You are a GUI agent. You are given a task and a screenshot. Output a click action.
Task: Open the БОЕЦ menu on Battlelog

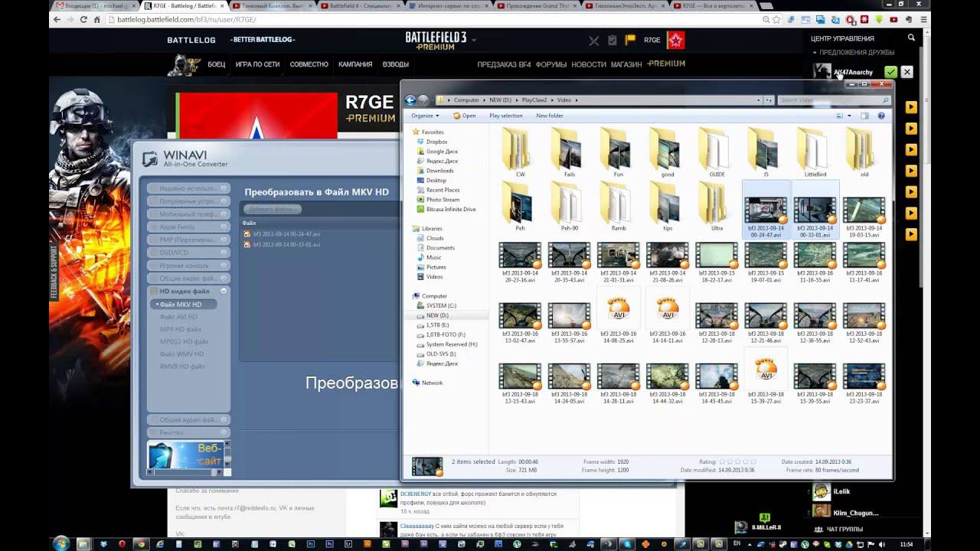(217, 64)
